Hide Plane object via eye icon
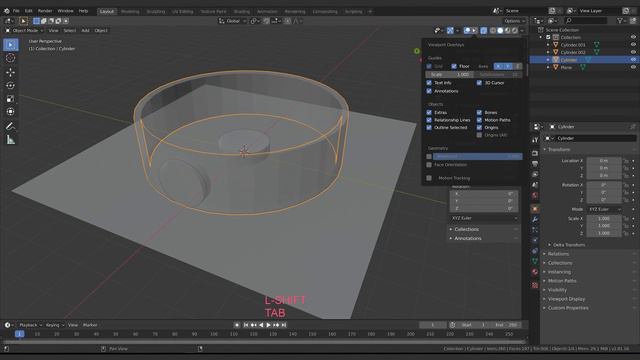This screenshot has width=640, height=360. click(x=633, y=67)
